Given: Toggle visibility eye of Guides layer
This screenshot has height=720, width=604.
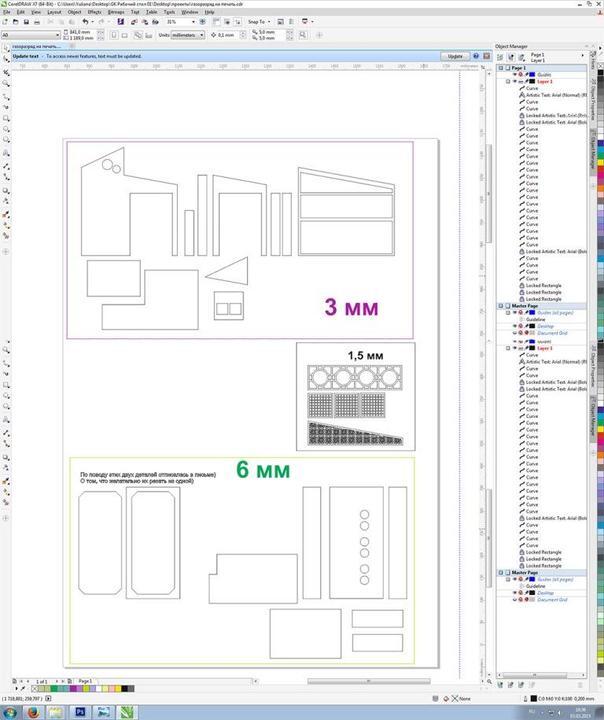Looking at the screenshot, I should tap(515, 74).
